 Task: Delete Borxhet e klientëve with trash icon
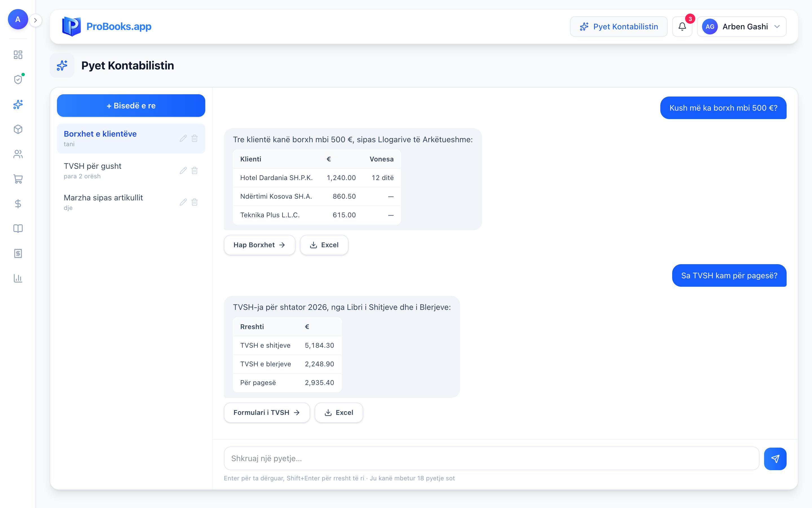pos(195,138)
